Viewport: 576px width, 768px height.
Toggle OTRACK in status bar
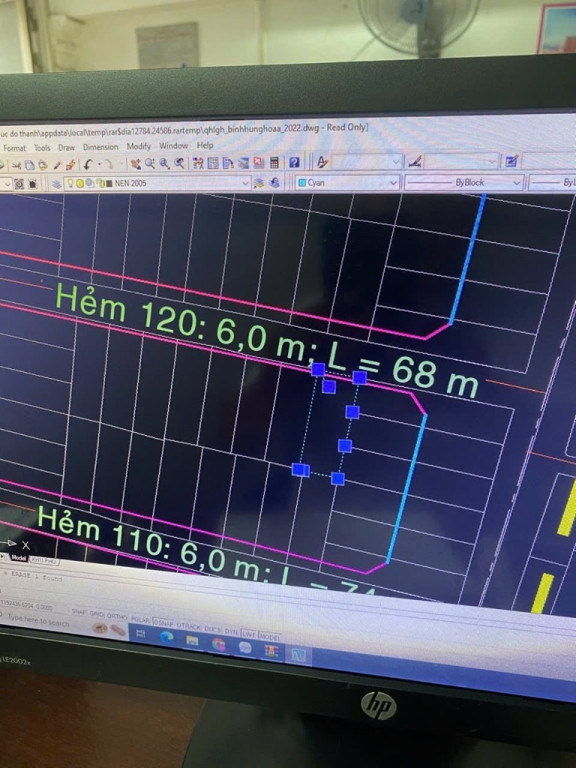(x=188, y=626)
